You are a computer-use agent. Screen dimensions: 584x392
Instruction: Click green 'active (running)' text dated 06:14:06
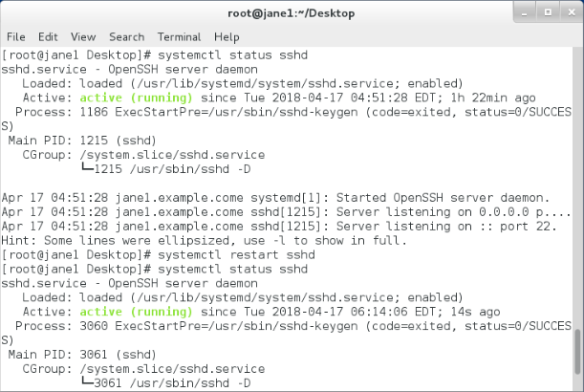[x=136, y=312]
